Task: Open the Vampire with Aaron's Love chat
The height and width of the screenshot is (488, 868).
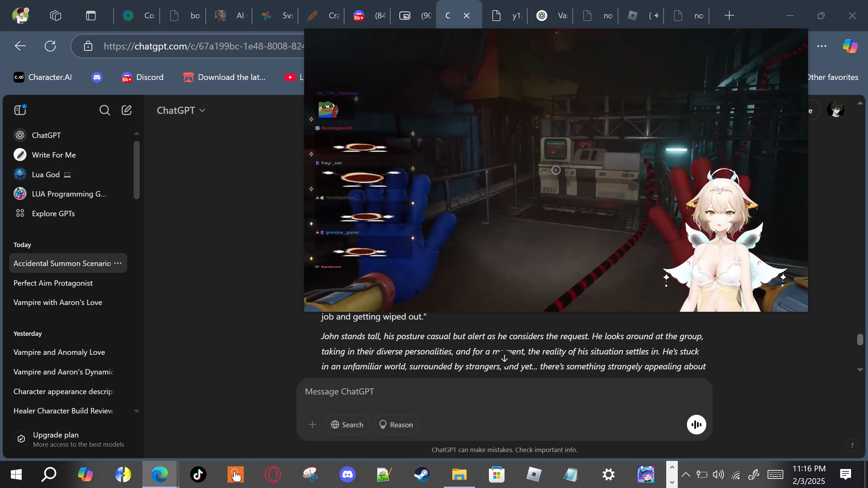Action: tap(68, 302)
